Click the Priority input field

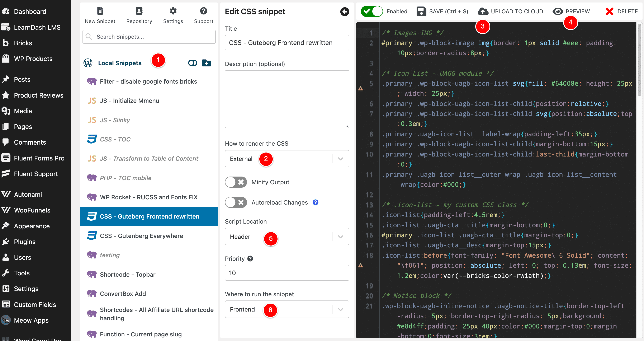(x=287, y=273)
